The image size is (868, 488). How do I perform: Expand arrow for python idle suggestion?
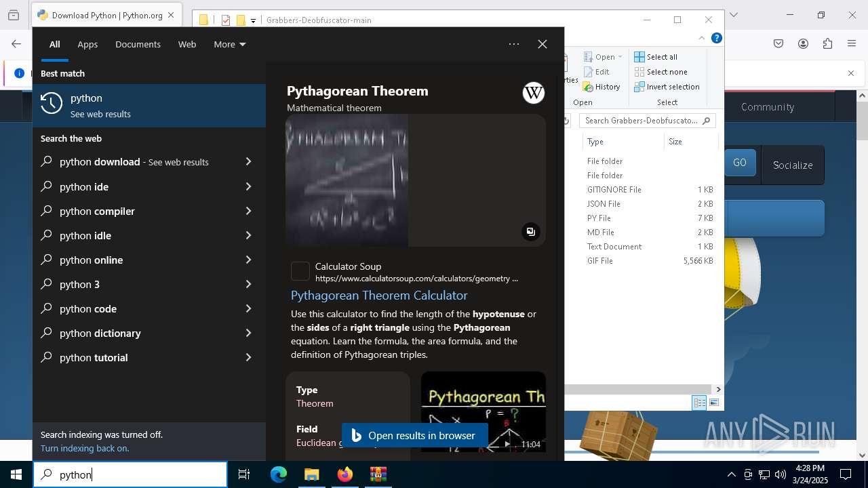coord(248,235)
